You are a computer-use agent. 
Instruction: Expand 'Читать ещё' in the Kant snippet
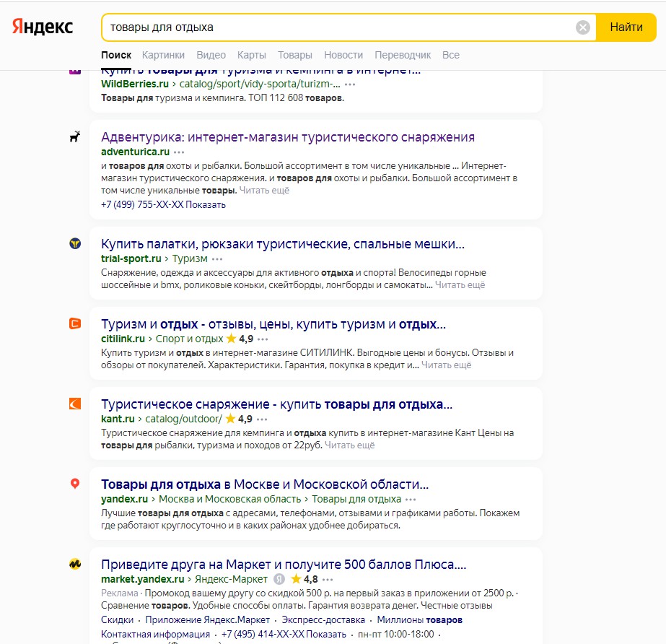tap(349, 445)
